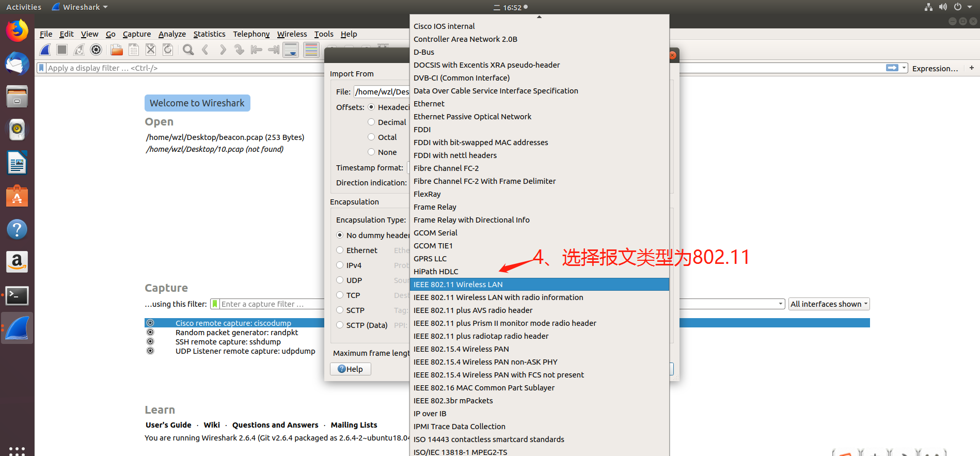
Task: Jump to the first packet icon
Action: click(256, 50)
